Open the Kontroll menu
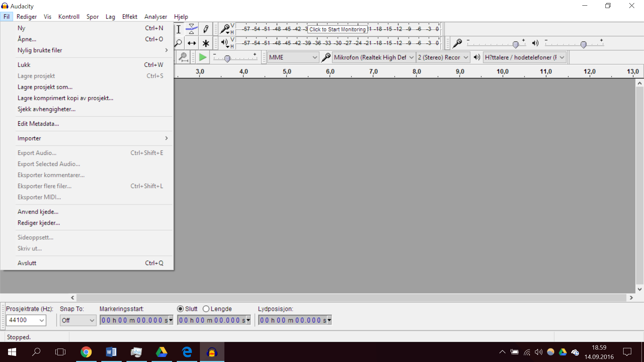Screen dimensions: 644x362 tap(69, 16)
